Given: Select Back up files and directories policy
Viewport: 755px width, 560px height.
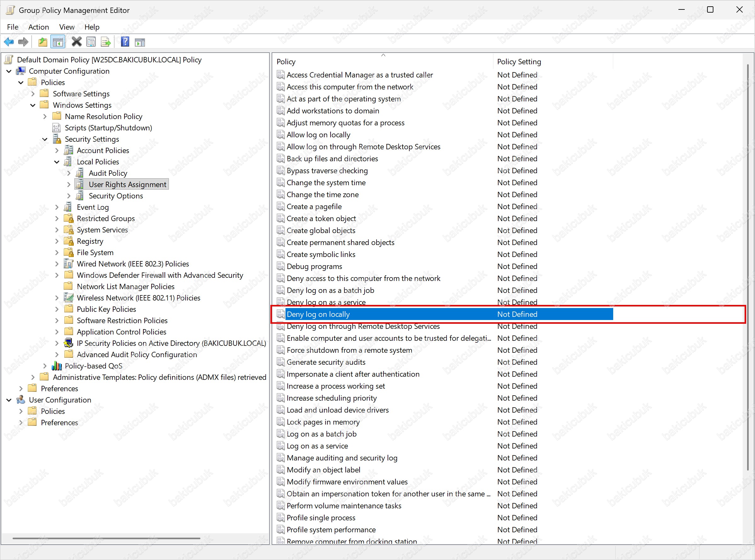Looking at the screenshot, I should (332, 159).
